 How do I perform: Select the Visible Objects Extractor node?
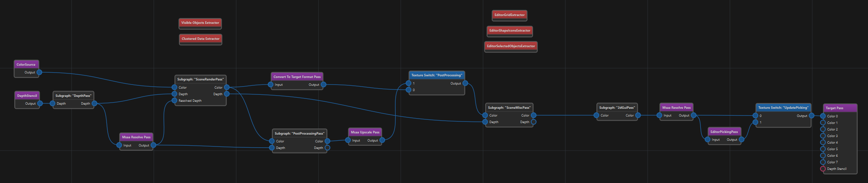click(x=200, y=23)
